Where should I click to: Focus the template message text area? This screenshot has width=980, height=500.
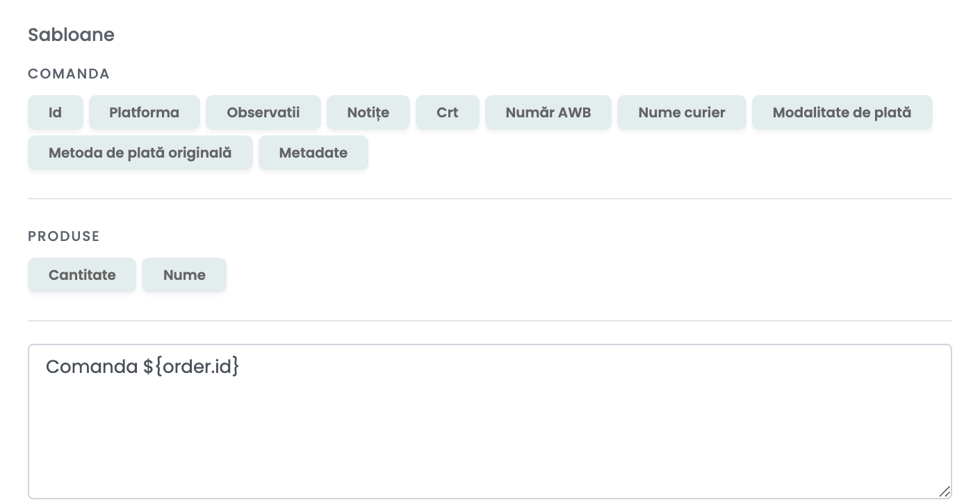(x=490, y=422)
